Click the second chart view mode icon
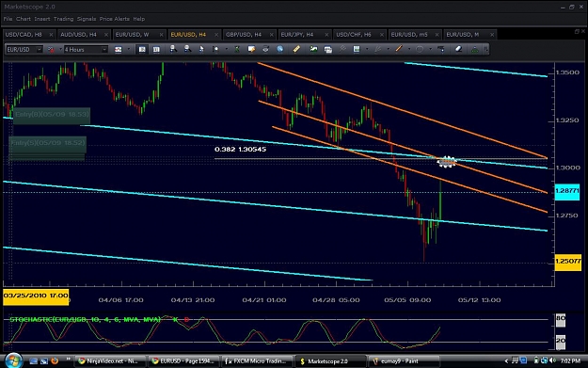This screenshot has width=588, height=368. tap(156, 50)
